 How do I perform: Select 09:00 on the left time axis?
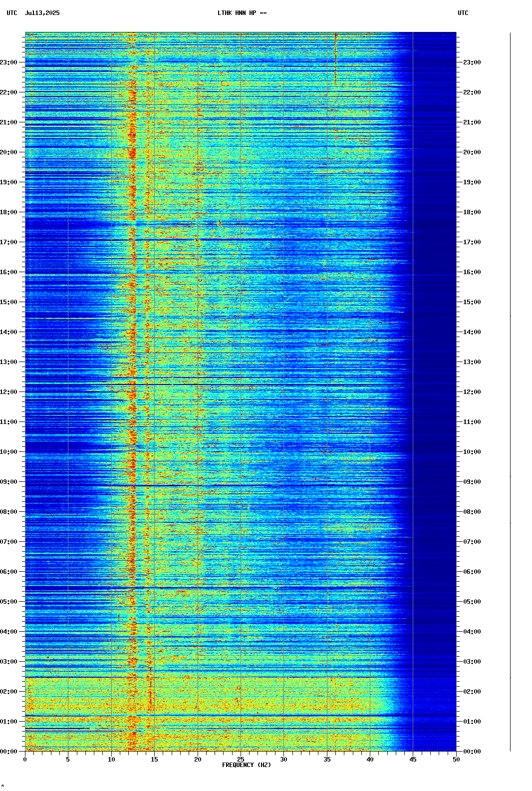[8, 482]
